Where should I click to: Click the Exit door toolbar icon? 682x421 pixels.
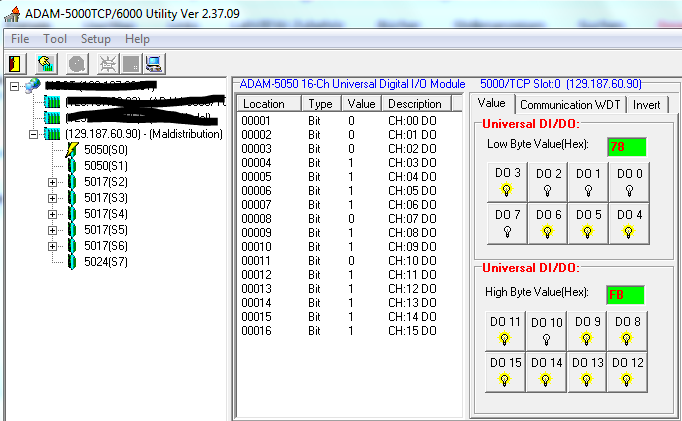click(x=16, y=64)
